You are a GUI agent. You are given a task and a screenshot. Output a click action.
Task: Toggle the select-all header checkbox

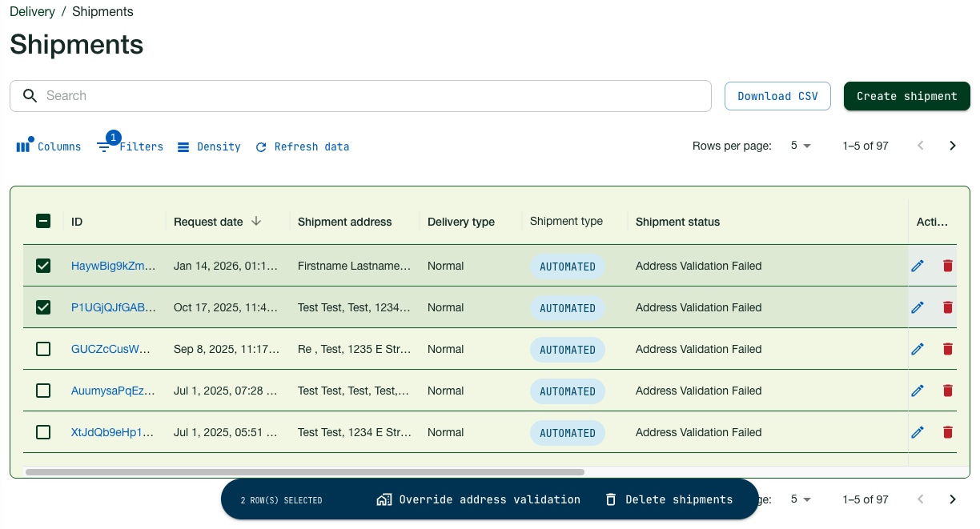point(43,221)
